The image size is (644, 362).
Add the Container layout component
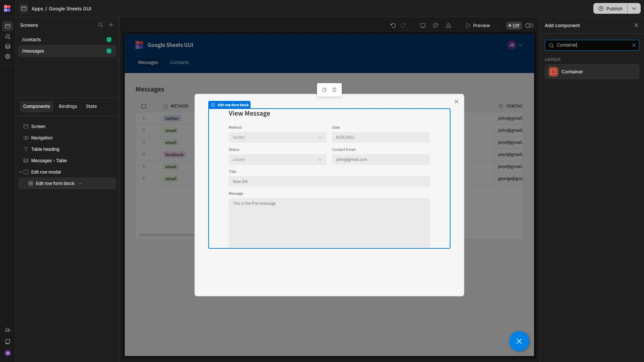coord(592,72)
